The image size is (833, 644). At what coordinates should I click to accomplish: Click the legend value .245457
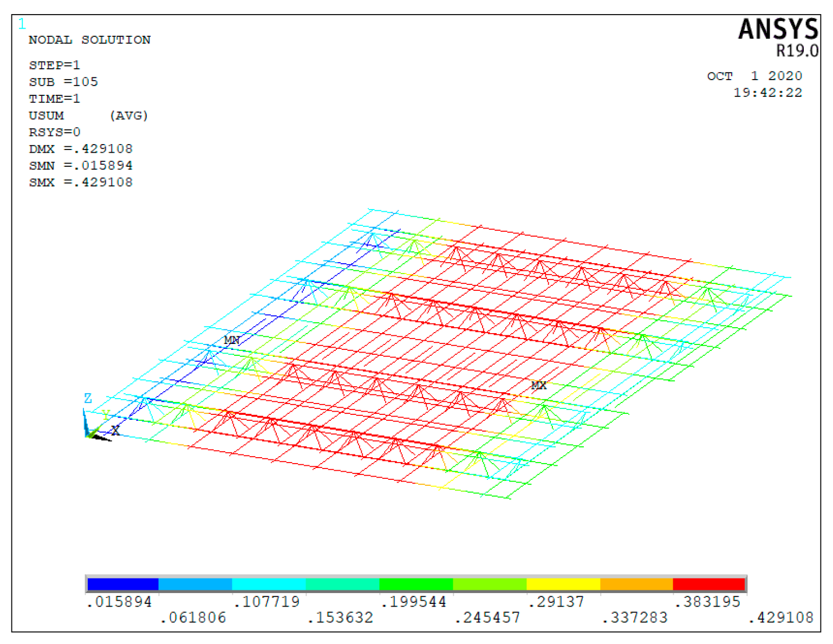click(x=487, y=617)
